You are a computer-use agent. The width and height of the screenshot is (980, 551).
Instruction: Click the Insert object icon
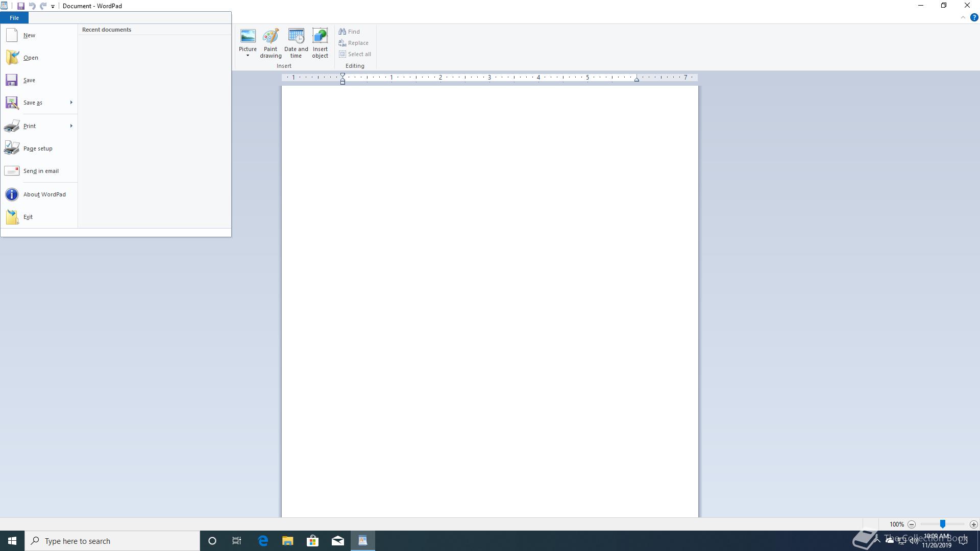tap(320, 37)
